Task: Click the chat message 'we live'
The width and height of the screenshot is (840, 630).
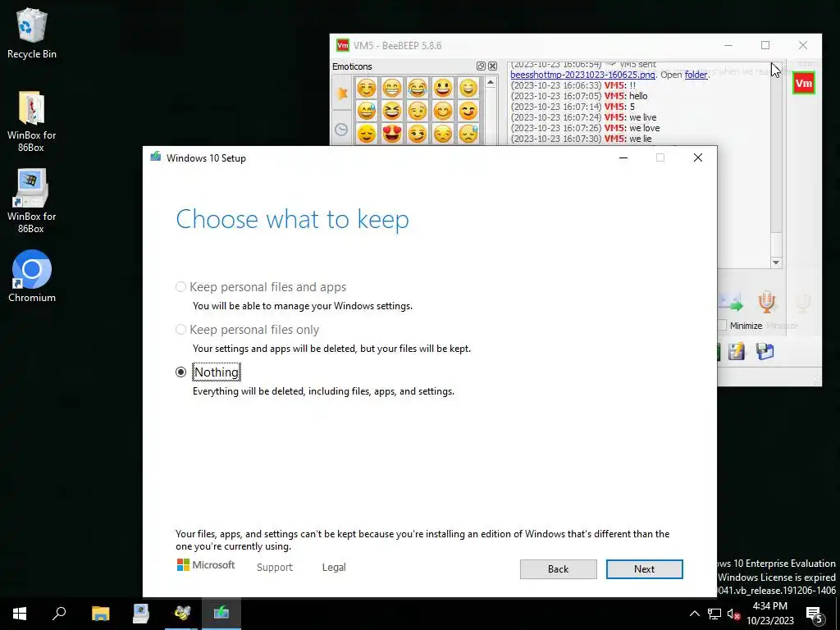Action: tap(643, 117)
